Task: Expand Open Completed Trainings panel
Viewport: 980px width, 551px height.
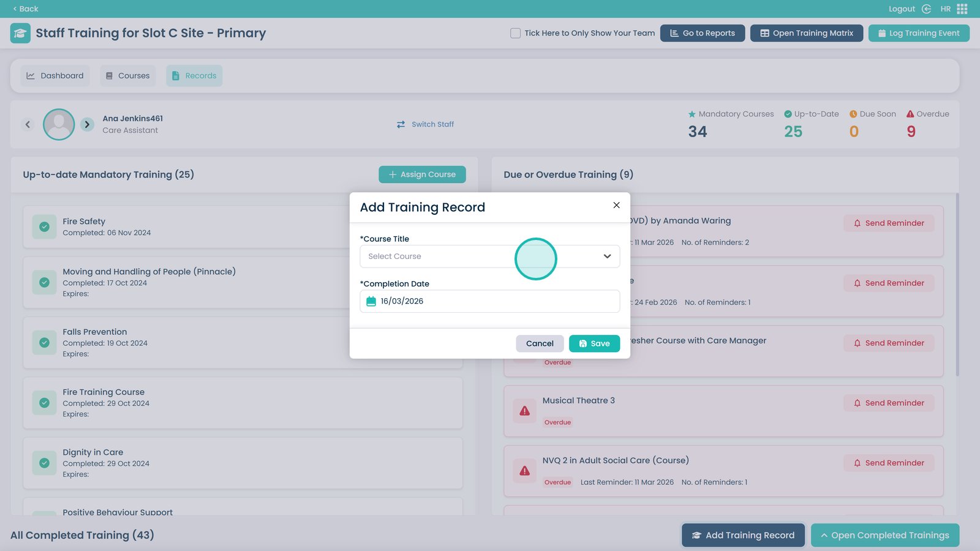Action: 884,535
